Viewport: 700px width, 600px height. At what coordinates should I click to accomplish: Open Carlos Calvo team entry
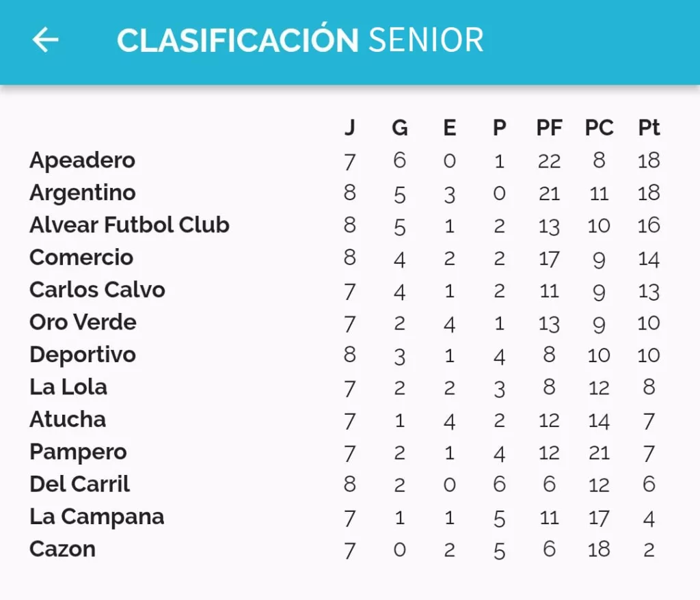pos(97,290)
